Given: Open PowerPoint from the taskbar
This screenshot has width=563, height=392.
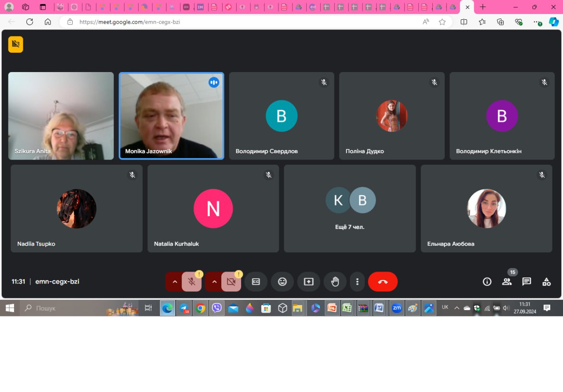Looking at the screenshot, I should [x=332, y=308].
